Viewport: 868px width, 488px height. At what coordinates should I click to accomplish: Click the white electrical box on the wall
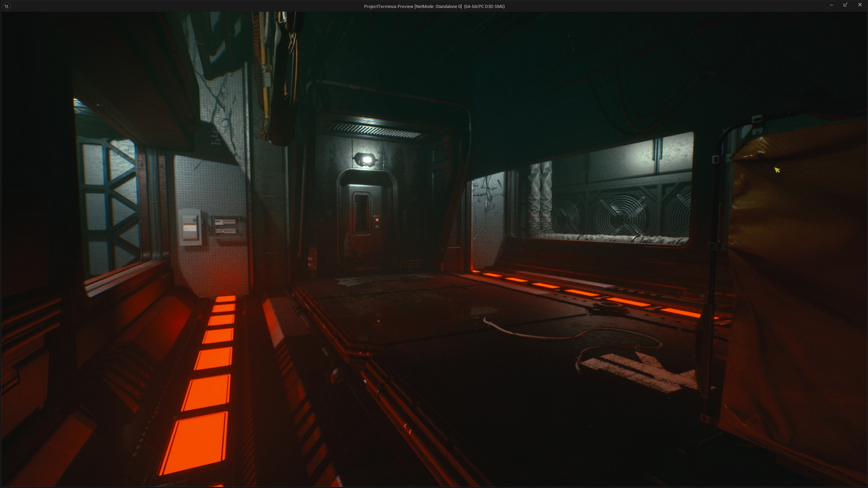point(190,226)
